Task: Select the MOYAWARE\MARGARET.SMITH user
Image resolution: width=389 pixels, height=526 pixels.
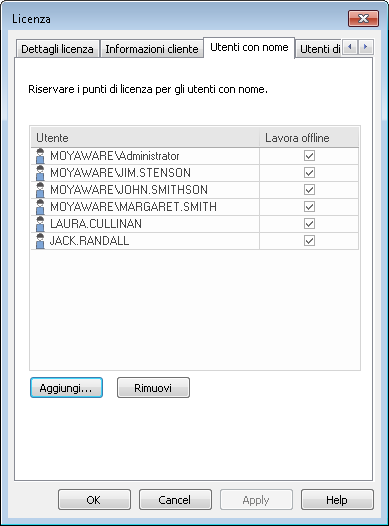Action: [194, 207]
